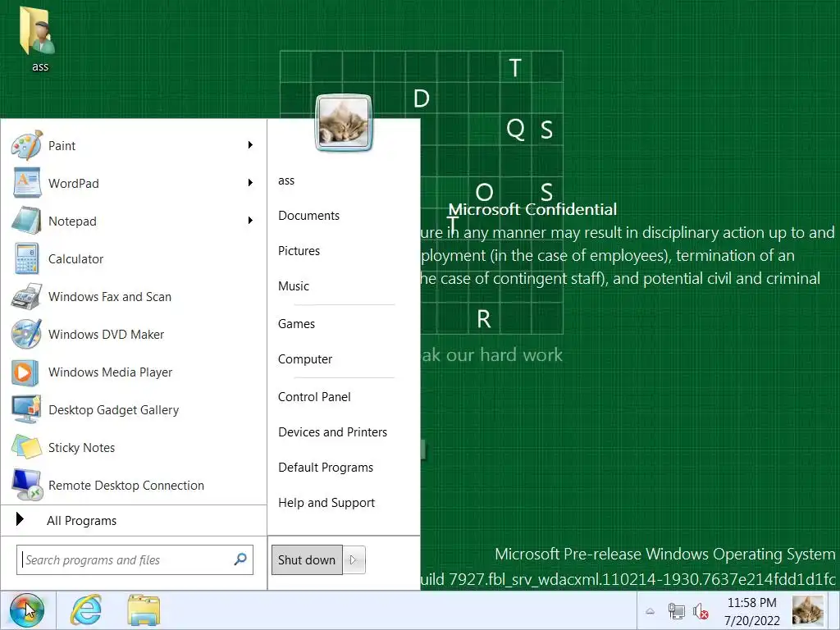Expand Paint jump list arrow
This screenshot has width=840, height=630.
(x=250, y=145)
